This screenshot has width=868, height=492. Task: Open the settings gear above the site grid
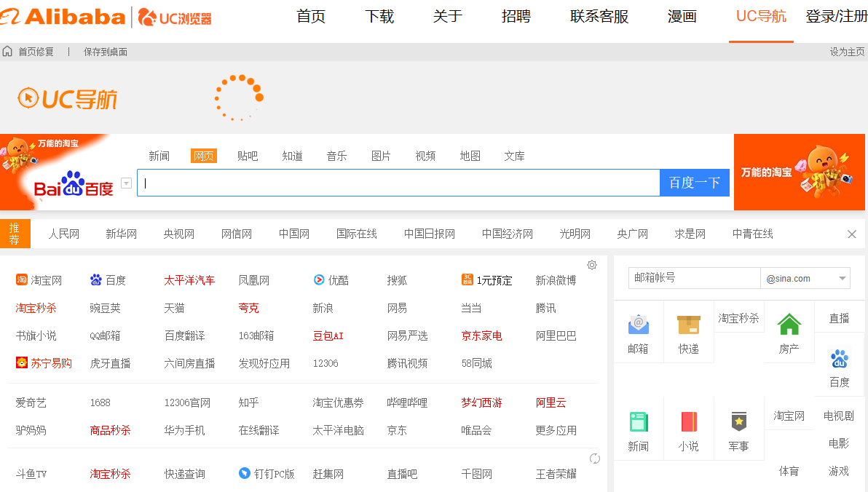coord(592,265)
